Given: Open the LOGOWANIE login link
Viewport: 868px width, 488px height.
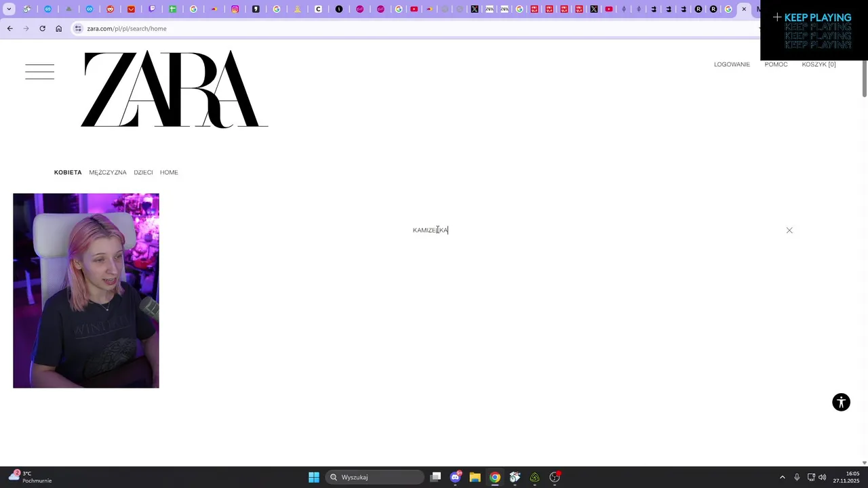Looking at the screenshot, I should (x=732, y=64).
